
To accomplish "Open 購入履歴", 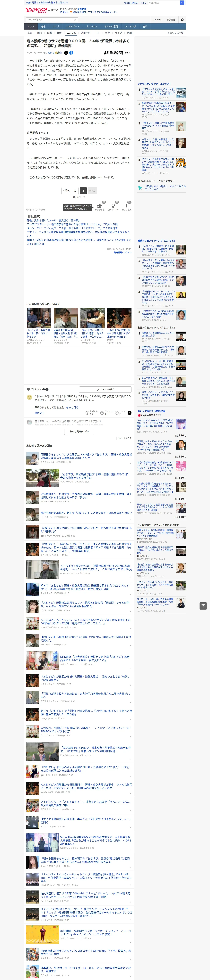I will coord(171,19).
